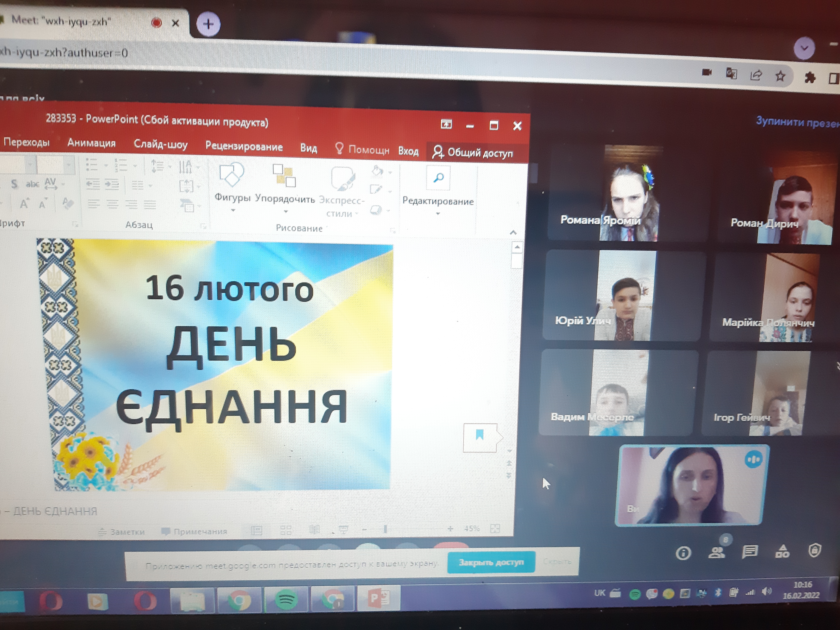Click the increase indent icon
The height and width of the screenshot is (630, 840).
112,184
